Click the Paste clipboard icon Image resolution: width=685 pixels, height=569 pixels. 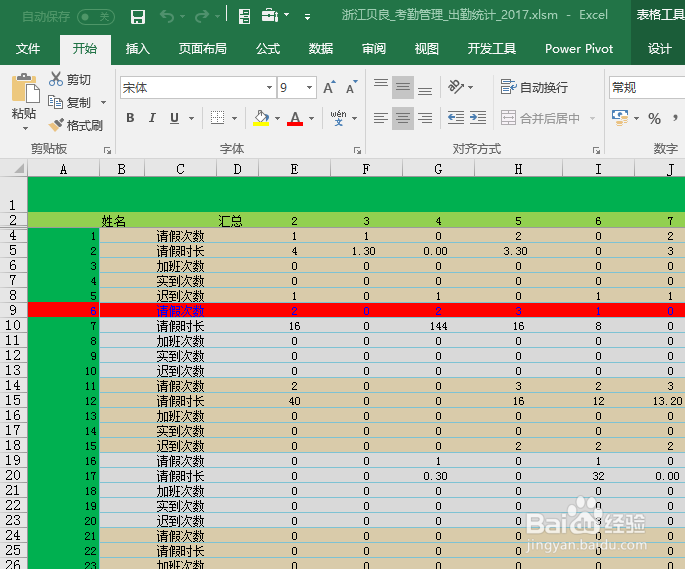[24, 88]
